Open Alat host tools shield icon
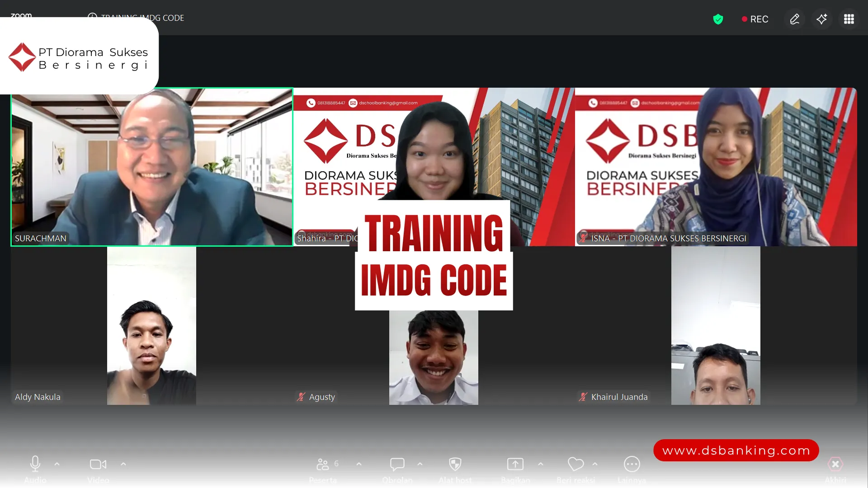 click(x=455, y=464)
